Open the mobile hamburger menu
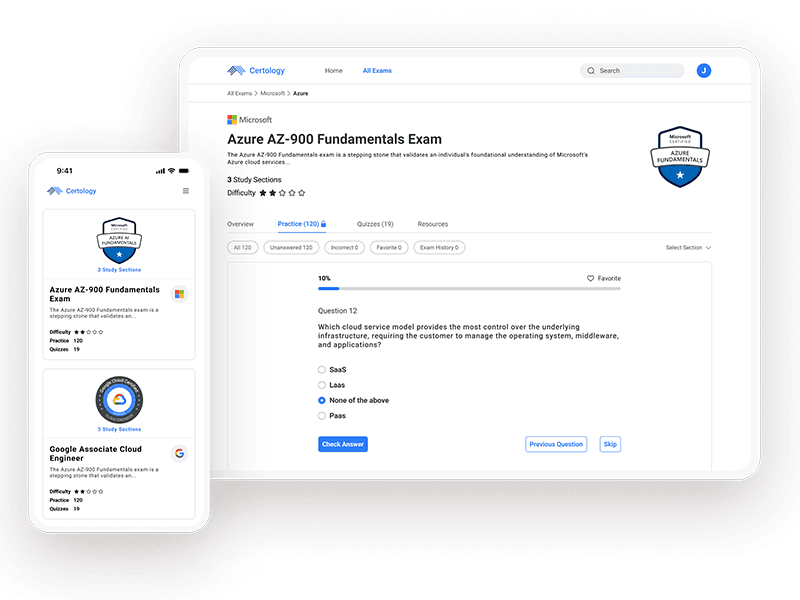 coord(185,191)
